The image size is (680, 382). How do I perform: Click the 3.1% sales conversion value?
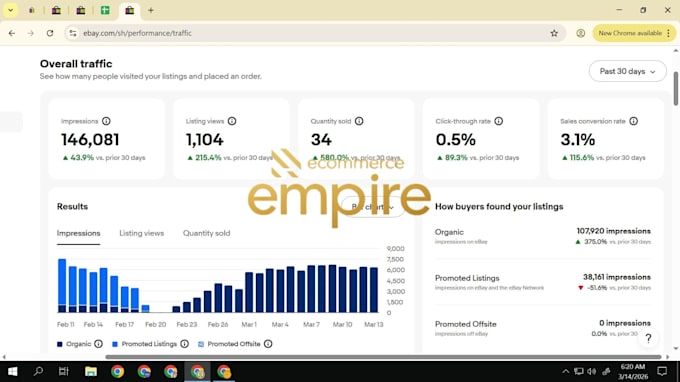point(578,140)
